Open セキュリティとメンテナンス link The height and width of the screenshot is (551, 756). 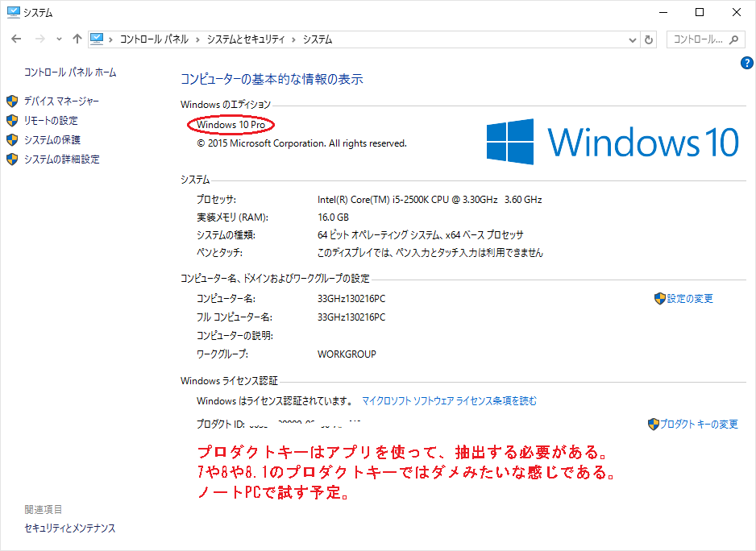70,528
